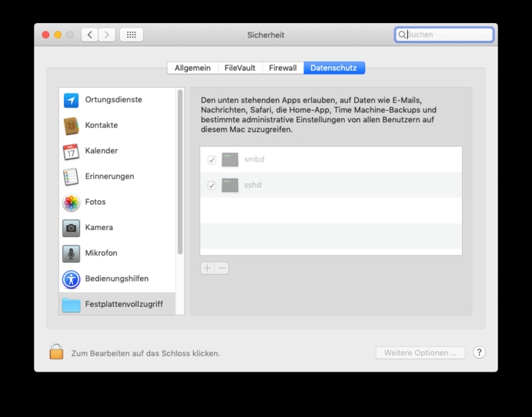Viewport: 532px width, 417px height.
Task: Go forward with the right chevron
Action: 107,35
